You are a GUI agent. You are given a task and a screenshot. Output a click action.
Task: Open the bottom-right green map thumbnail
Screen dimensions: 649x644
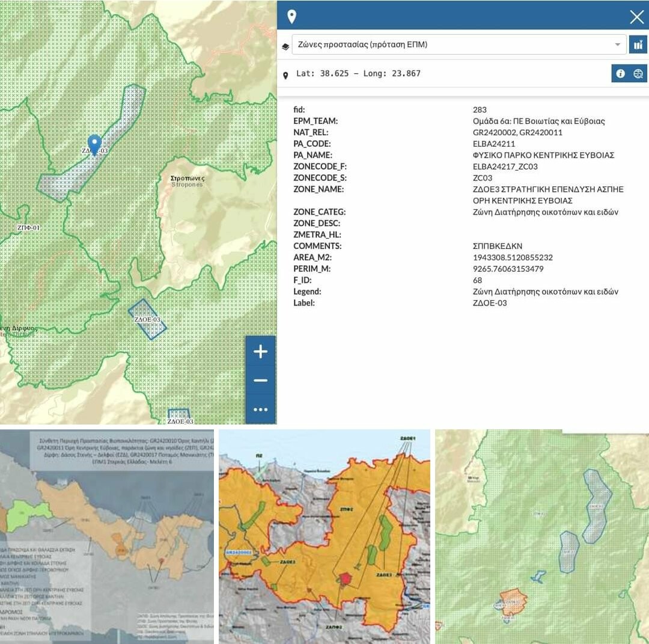542,536
